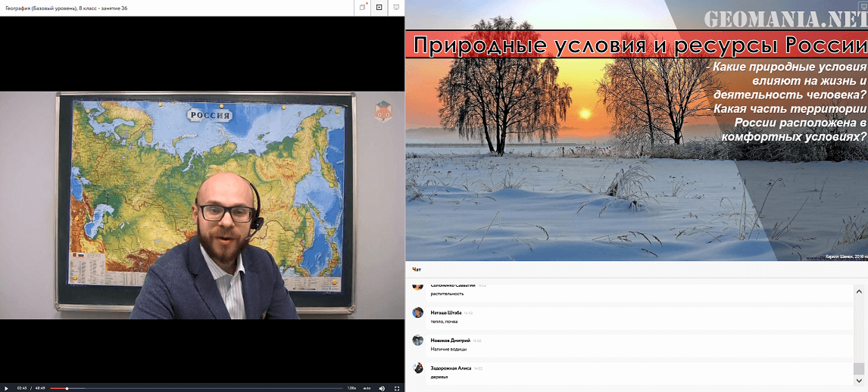Click the video progress bar handle
868x392 pixels.
click(x=67, y=388)
